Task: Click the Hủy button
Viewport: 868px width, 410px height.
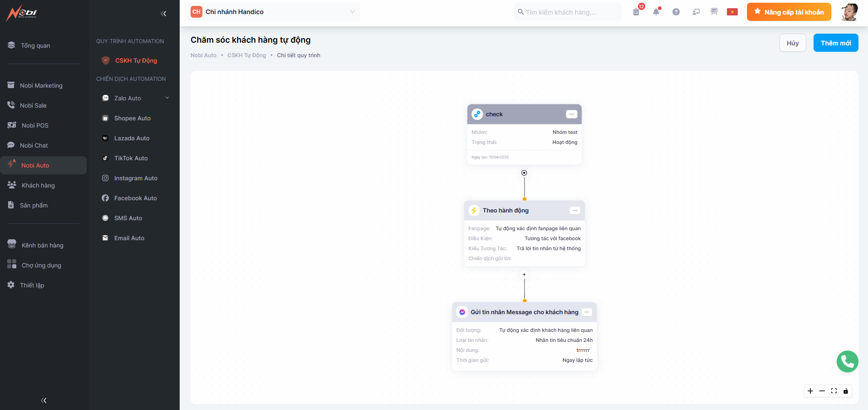Action: 792,43
